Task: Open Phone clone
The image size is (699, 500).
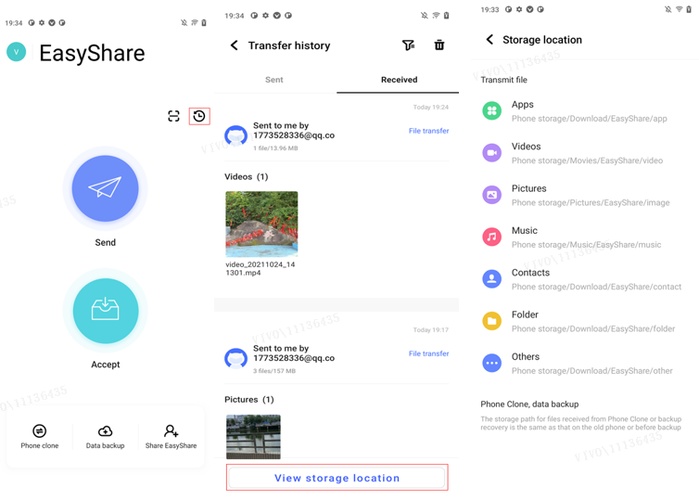Action: (x=39, y=436)
